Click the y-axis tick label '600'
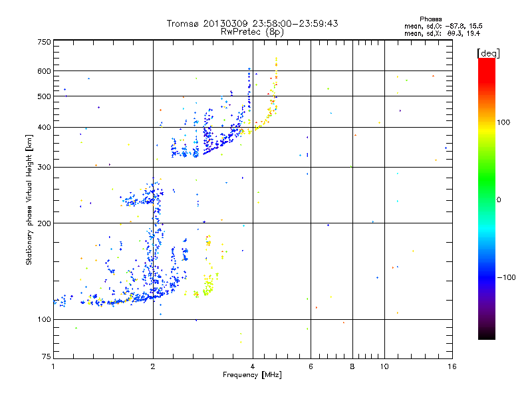Viewport: 532px width, 399px height. [x=44, y=71]
